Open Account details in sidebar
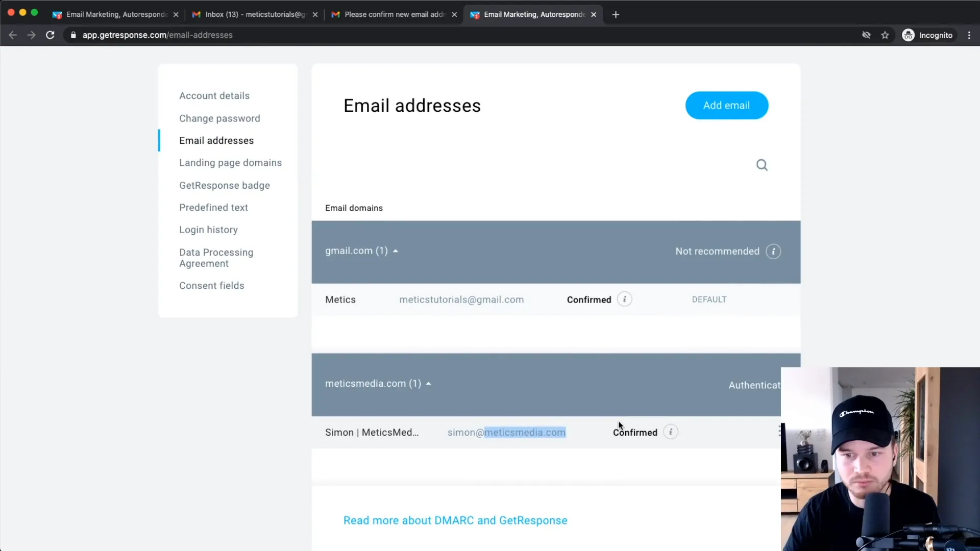The image size is (980, 551). pos(214,96)
